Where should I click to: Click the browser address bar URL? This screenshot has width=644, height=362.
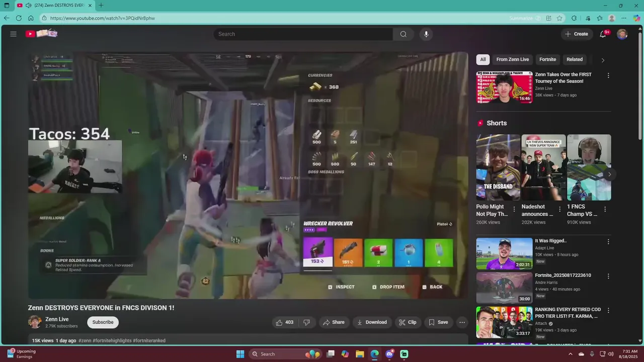click(103, 18)
